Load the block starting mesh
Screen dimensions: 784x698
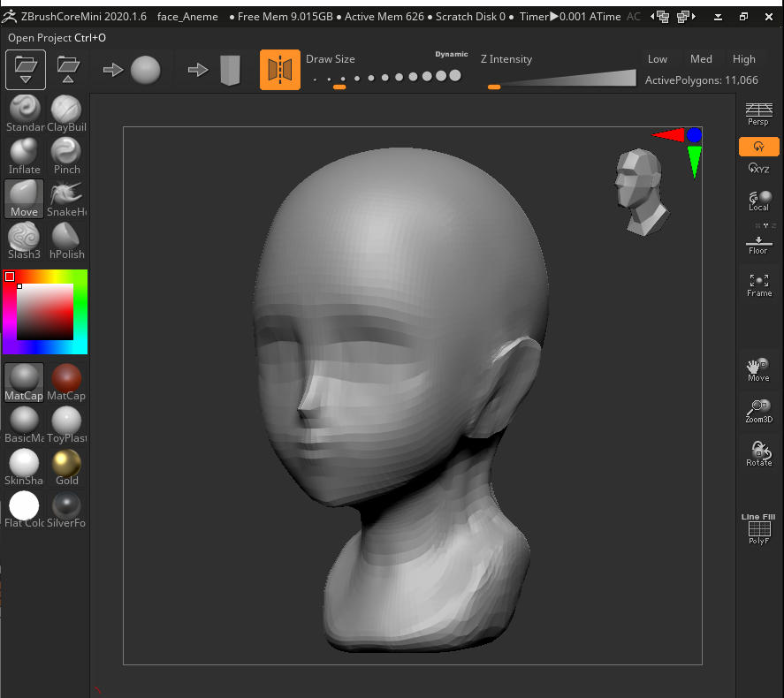coord(230,70)
